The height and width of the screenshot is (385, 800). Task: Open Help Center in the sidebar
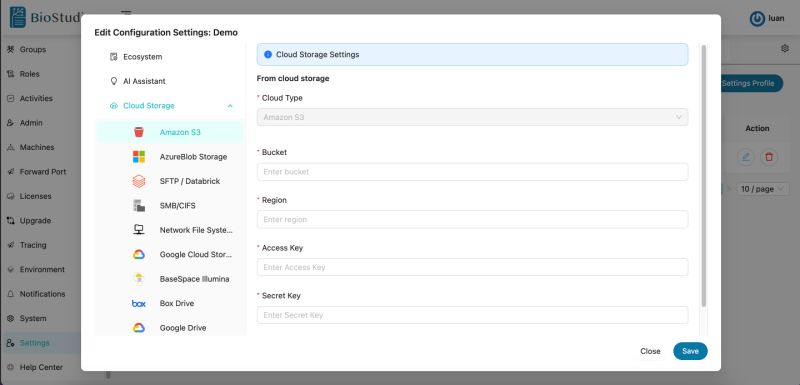pos(40,368)
